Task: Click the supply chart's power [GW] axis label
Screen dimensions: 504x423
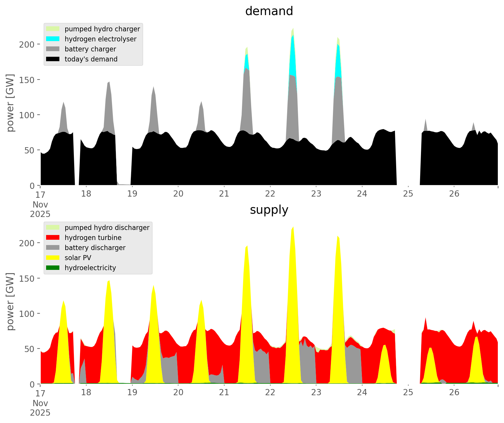Action: [x=10, y=302]
